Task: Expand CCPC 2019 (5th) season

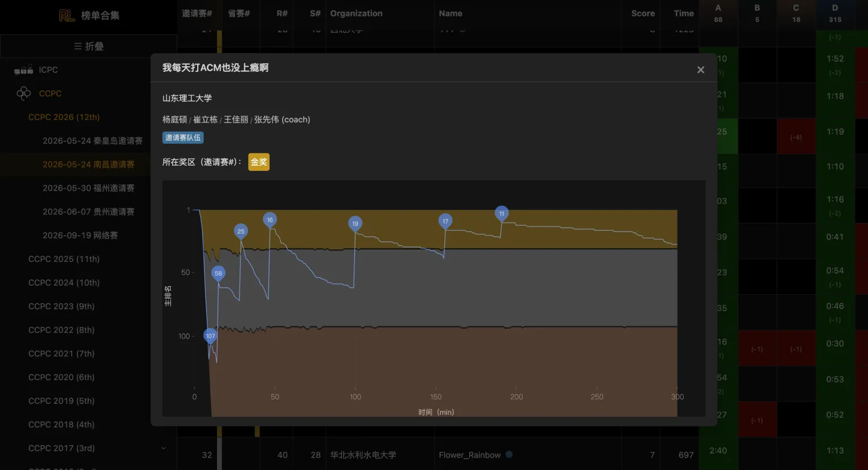Action: click(x=62, y=401)
